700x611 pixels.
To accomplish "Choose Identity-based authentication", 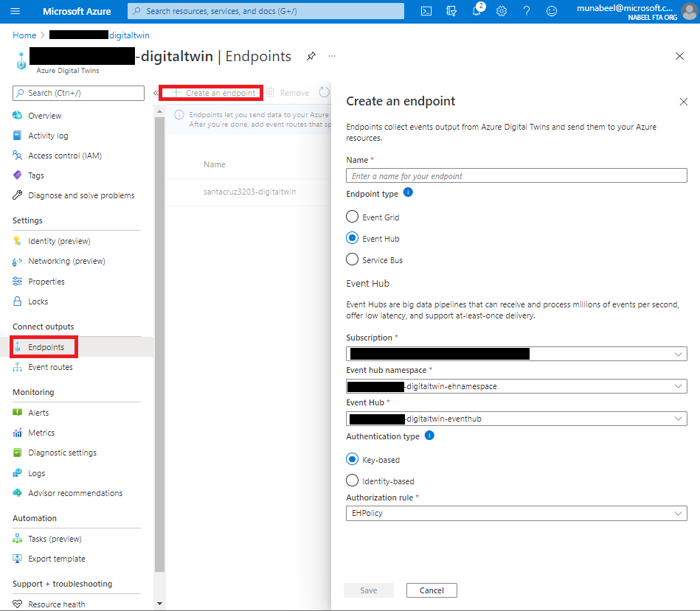I will click(353, 481).
